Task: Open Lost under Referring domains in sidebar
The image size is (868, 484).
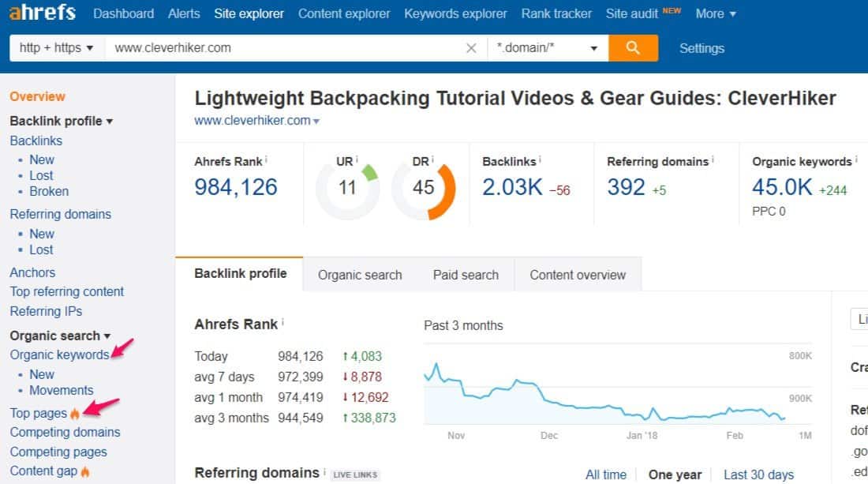Action: click(41, 250)
